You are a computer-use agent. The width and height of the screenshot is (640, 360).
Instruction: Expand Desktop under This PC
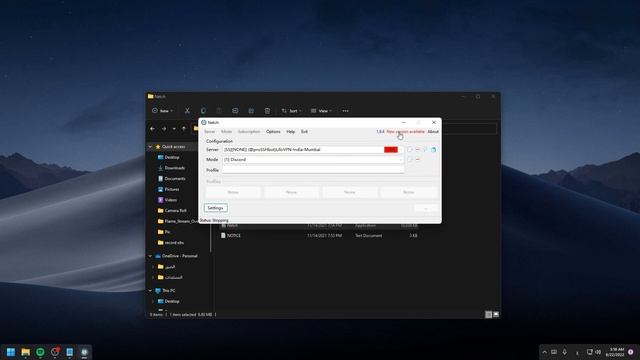tap(153, 301)
